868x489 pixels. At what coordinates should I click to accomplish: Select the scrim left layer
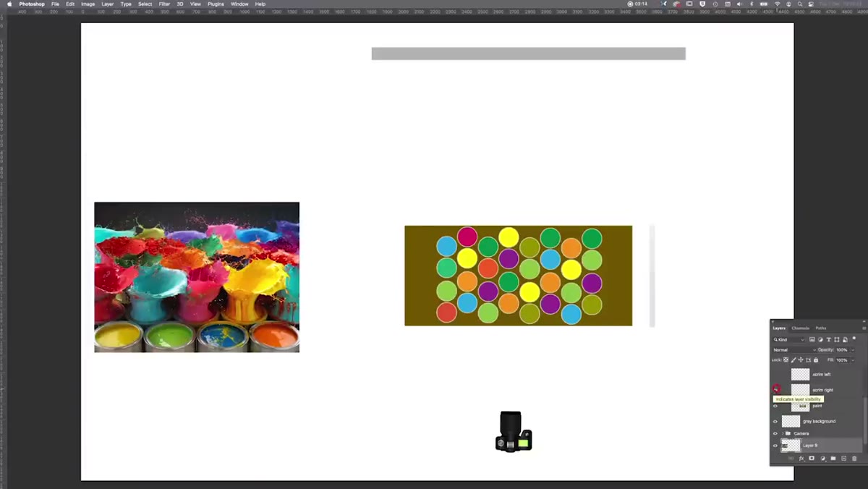tap(817, 374)
